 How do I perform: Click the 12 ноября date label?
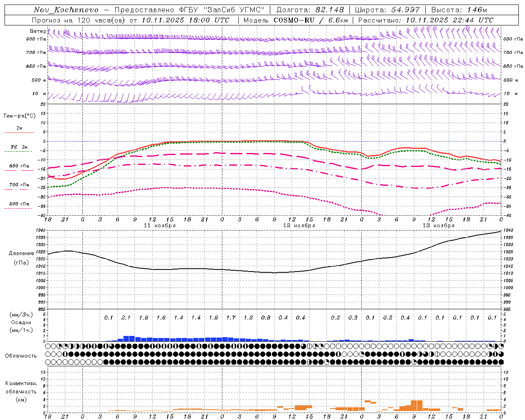coord(299,226)
